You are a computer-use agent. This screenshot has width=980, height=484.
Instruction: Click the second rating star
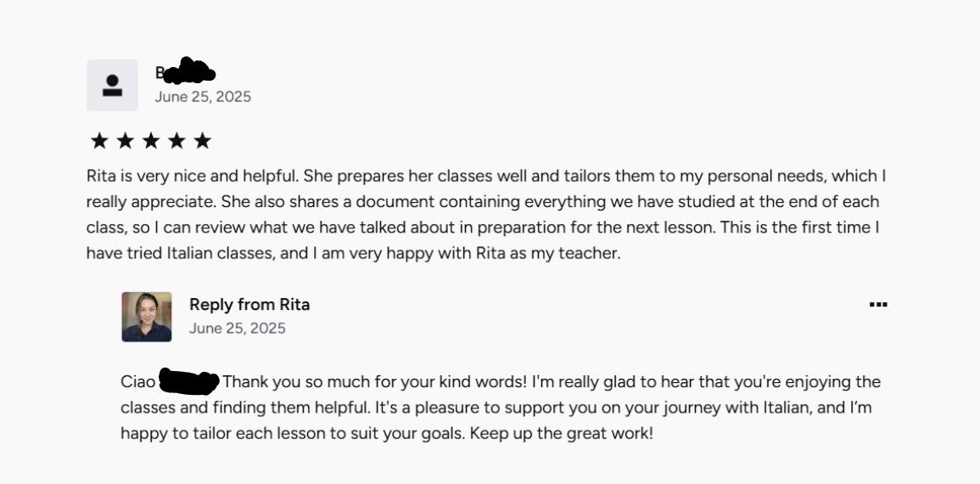click(x=125, y=141)
